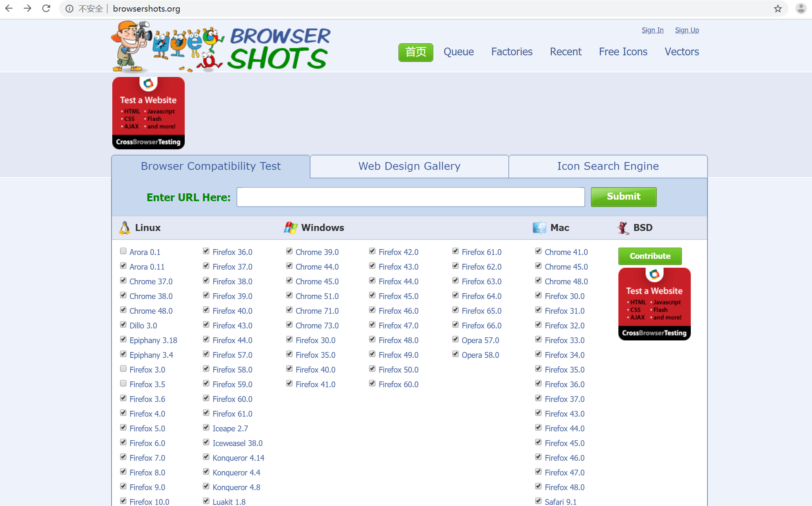Toggle the Windows Firefox 66.0 checkbox
Viewport: 812px width, 506px height.
[455, 325]
